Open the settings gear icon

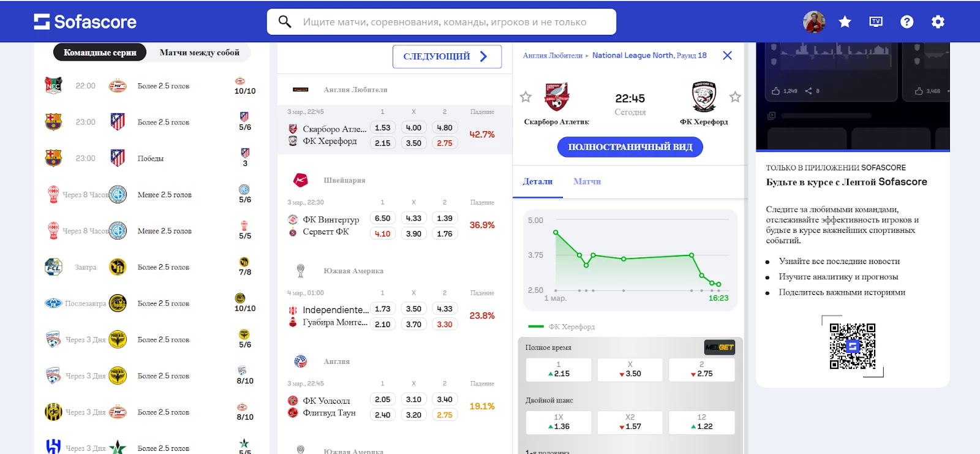pyautogui.click(x=938, y=22)
